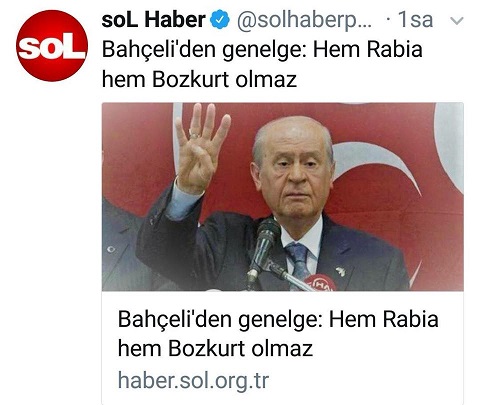Open the link card headline text
The height and width of the screenshot is (405, 480).
tap(278, 334)
